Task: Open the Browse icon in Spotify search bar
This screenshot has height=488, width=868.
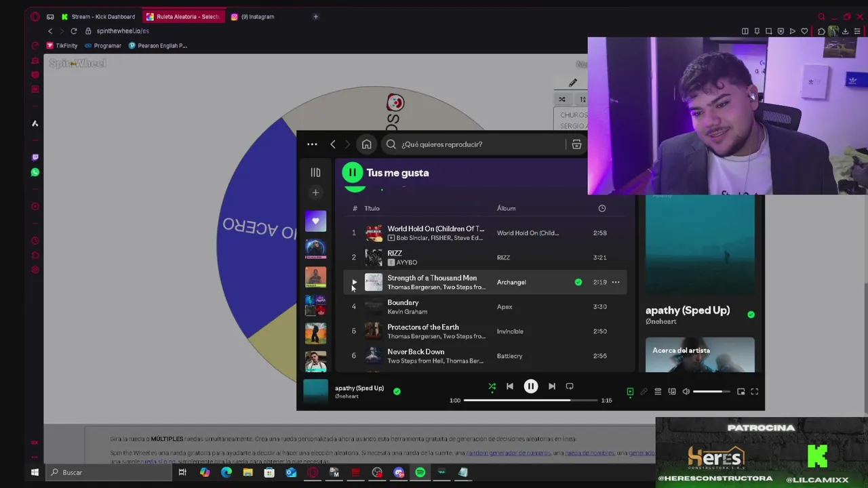Action: pos(576,144)
